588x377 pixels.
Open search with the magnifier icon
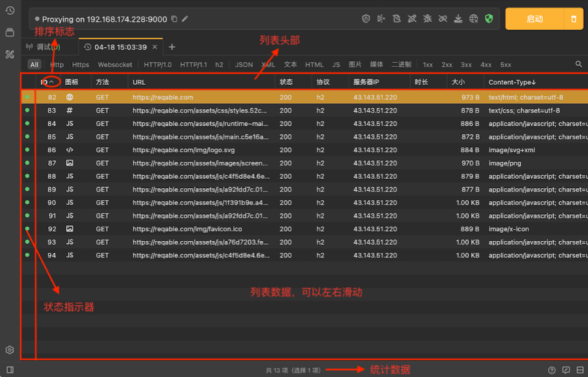click(579, 64)
